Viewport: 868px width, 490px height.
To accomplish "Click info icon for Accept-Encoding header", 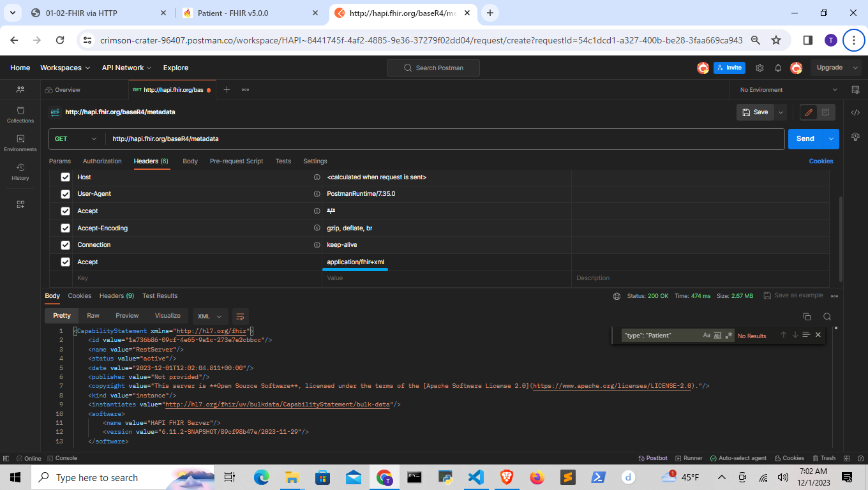I will pyautogui.click(x=317, y=228).
